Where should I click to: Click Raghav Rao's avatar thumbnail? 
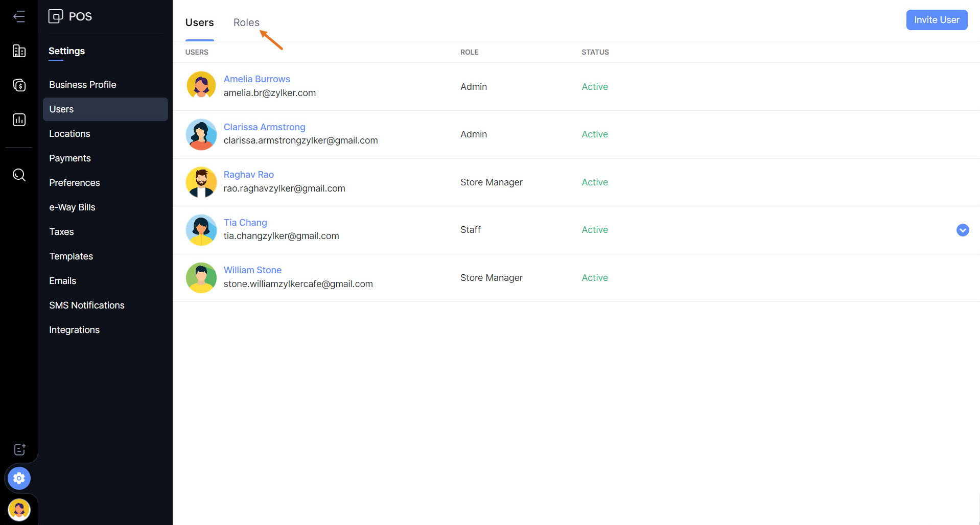[x=201, y=182]
